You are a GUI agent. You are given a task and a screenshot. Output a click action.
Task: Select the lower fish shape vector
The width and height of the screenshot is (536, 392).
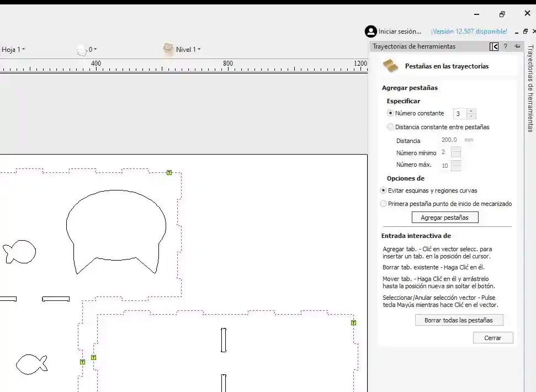tap(32, 364)
